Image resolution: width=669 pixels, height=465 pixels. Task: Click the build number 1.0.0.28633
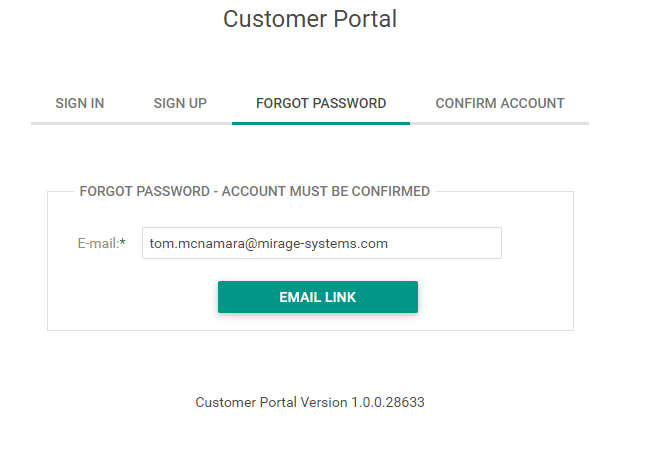click(388, 402)
